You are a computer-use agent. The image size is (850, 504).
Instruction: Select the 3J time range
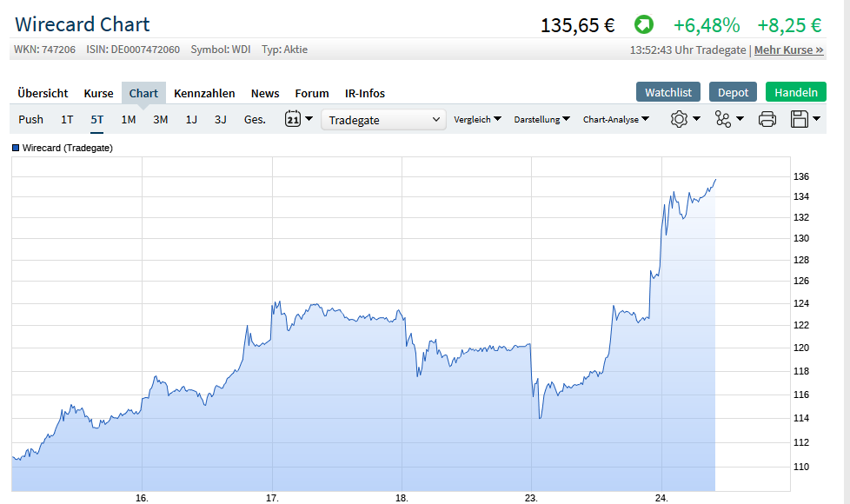[221, 119]
